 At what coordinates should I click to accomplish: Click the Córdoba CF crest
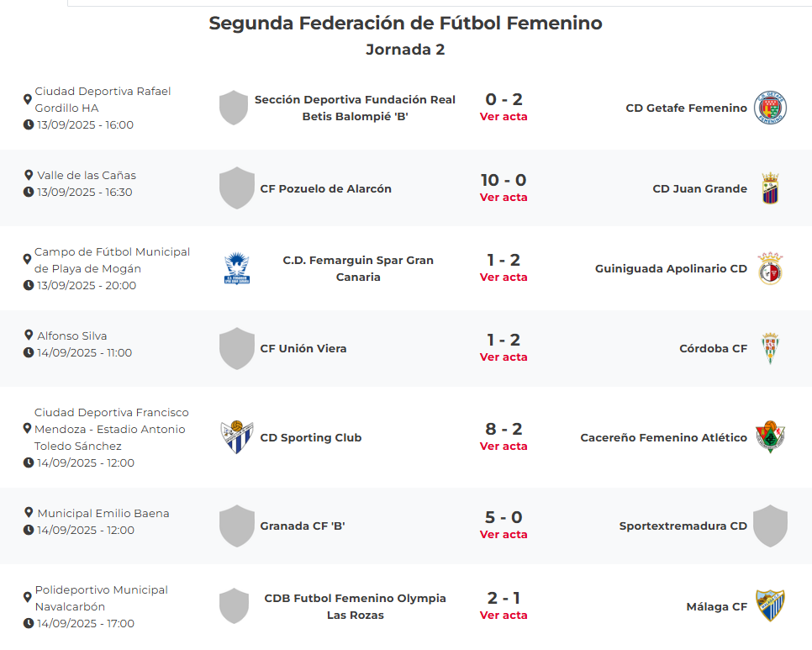click(770, 348)
